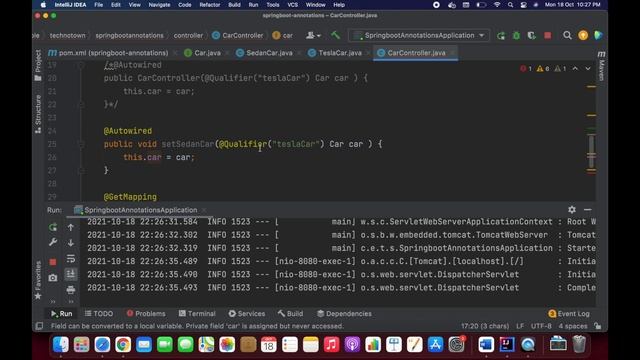Stop process with red square in Run panel
The image size is (640, 360).
click(53, 262)
